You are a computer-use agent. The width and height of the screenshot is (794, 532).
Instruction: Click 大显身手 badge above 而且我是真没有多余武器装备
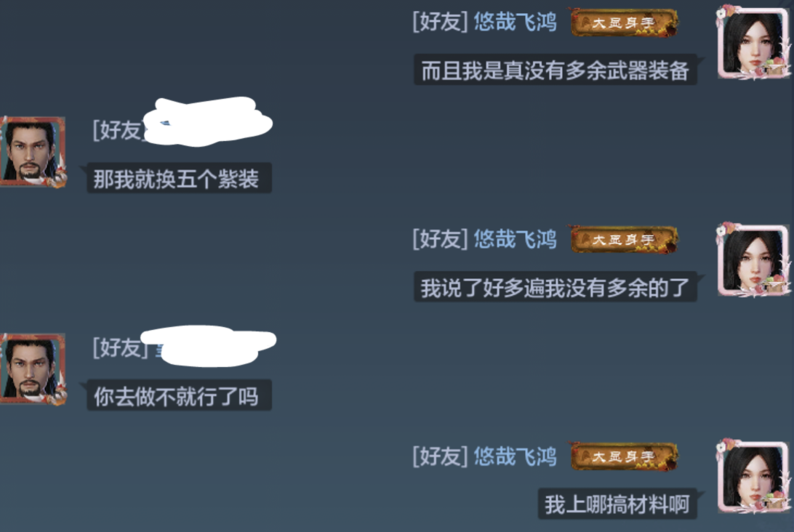[624, 23]
